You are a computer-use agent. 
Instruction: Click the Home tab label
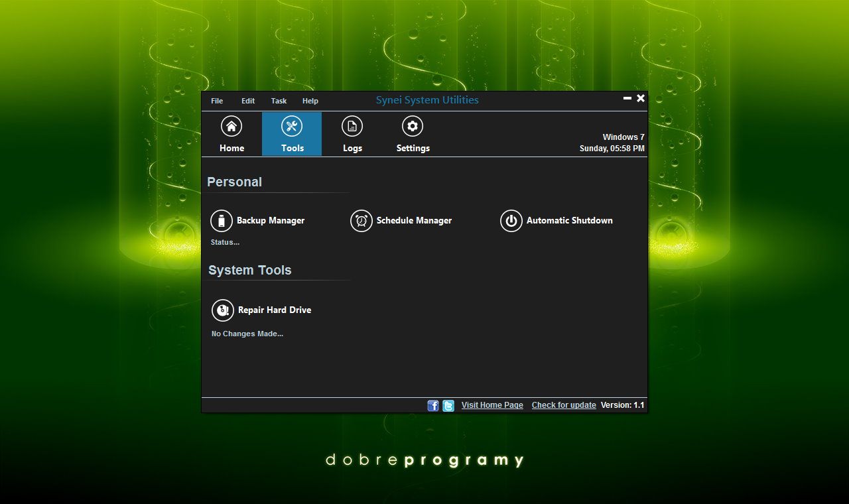231,148
